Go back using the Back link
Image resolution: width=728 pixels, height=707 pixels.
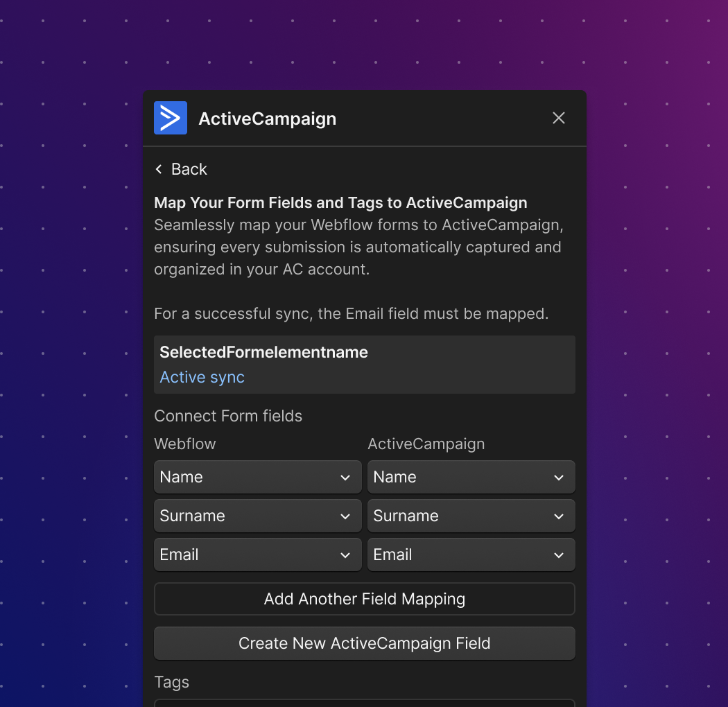tap(181, 169)
